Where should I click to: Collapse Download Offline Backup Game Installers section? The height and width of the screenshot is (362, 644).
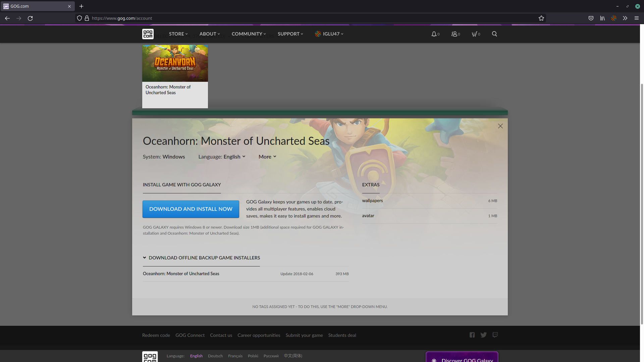point(201,258)
